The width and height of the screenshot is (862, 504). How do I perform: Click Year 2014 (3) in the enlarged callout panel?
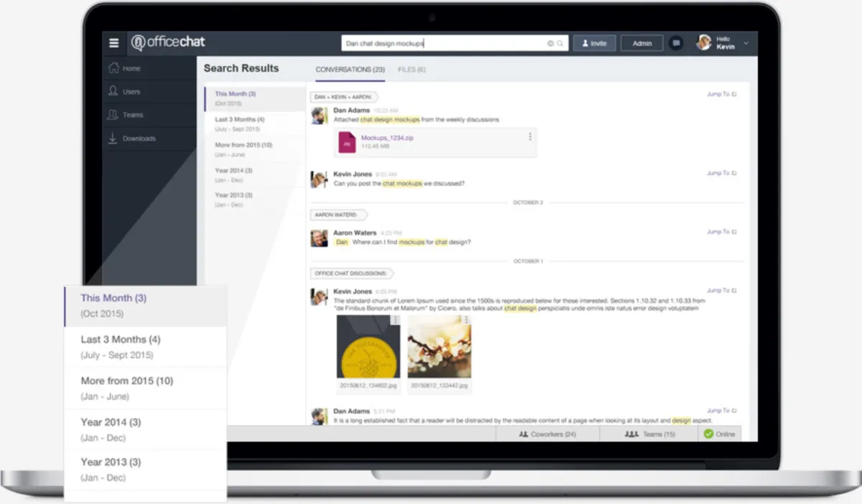tap(145, 429)
